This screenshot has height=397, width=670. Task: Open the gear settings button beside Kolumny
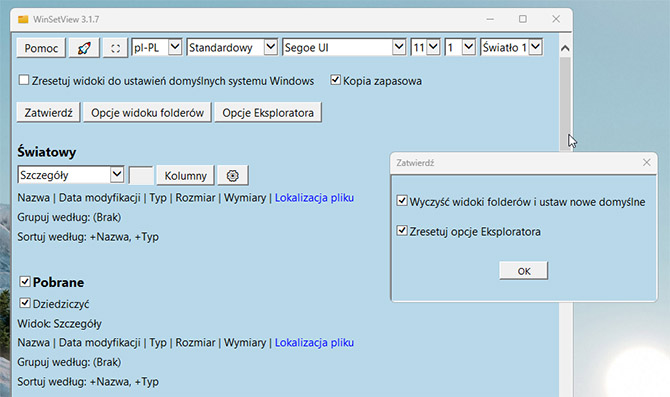[232, 175]
